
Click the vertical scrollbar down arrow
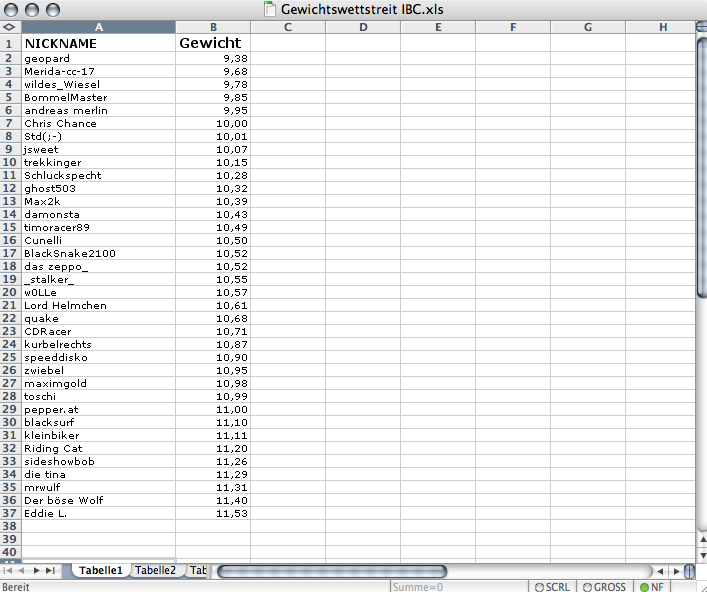701,556
